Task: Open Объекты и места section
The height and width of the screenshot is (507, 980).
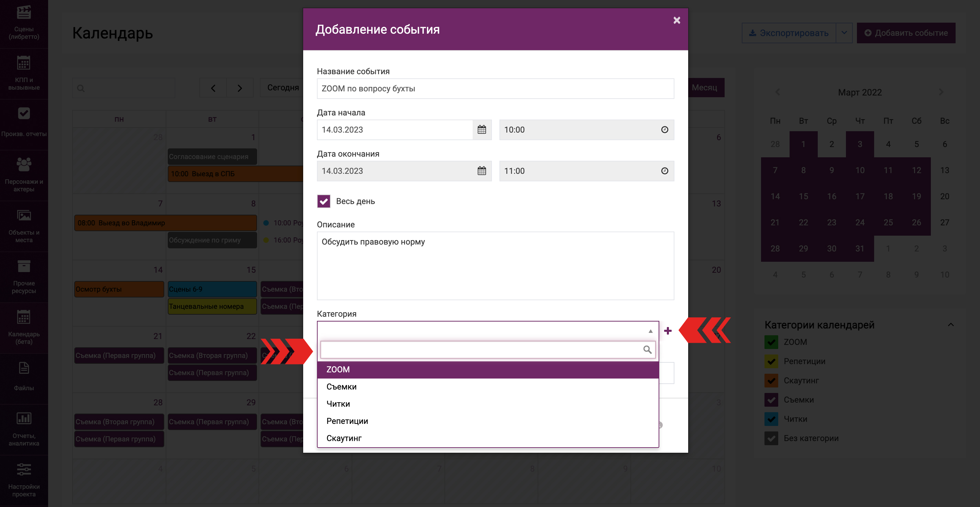Action: [24, 226]
